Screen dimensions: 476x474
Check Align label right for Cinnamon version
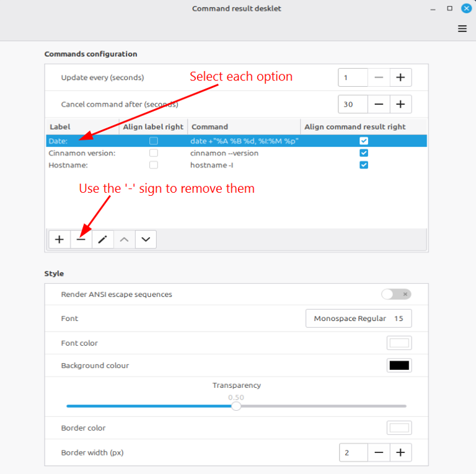(x=154, y=153)
